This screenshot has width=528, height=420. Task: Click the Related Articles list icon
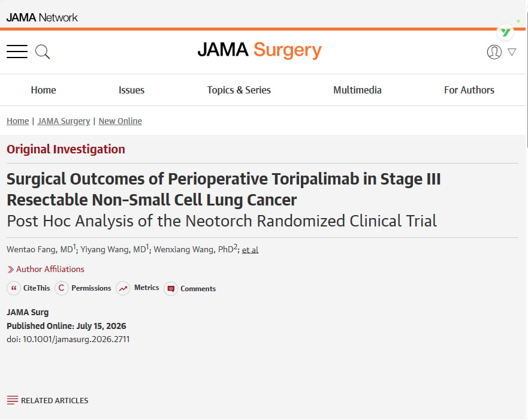(x=13, y=400)
